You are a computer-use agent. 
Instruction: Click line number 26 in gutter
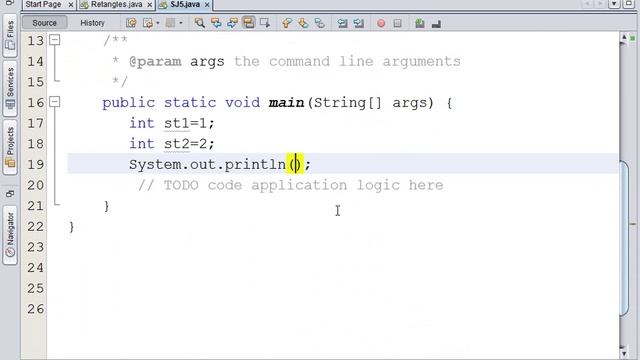tap(36, 309)
